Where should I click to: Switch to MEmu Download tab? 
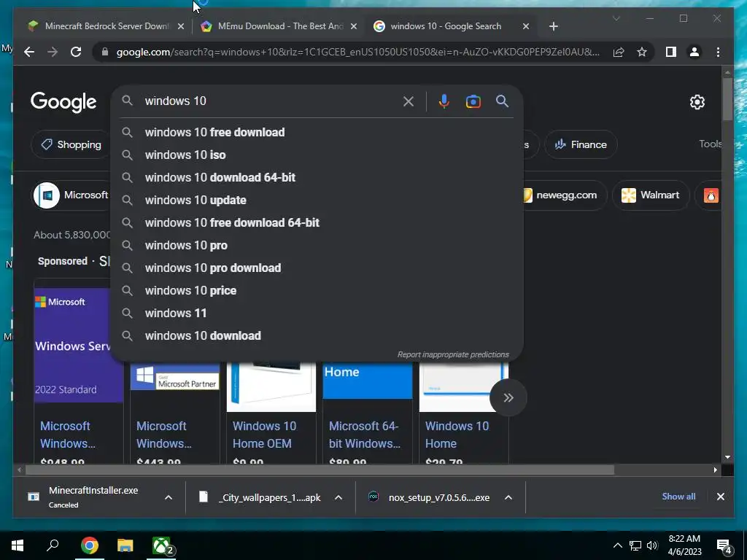[x=281, y=26]
